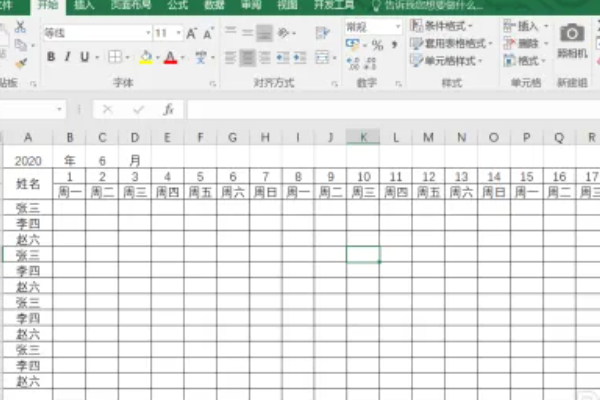
Task: Decrease font size with small A
Action: [x=208, y=34]
